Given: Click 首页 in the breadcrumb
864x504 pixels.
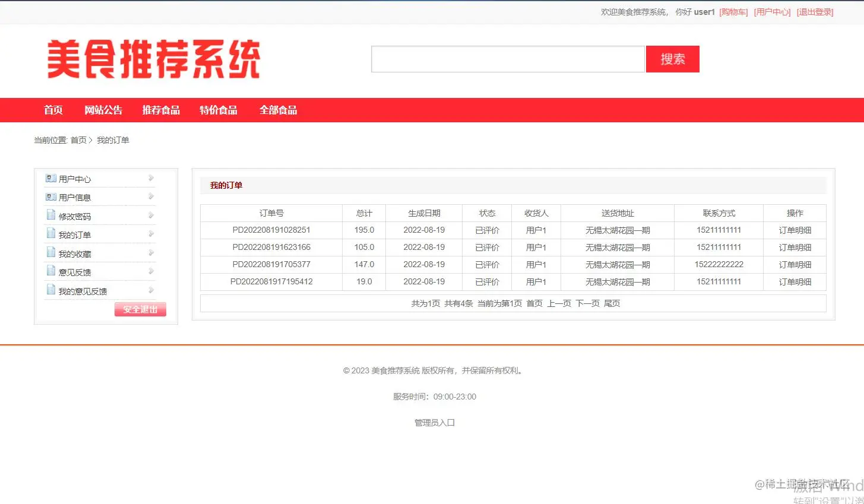Looking at the screenshot, I should 78,140.
